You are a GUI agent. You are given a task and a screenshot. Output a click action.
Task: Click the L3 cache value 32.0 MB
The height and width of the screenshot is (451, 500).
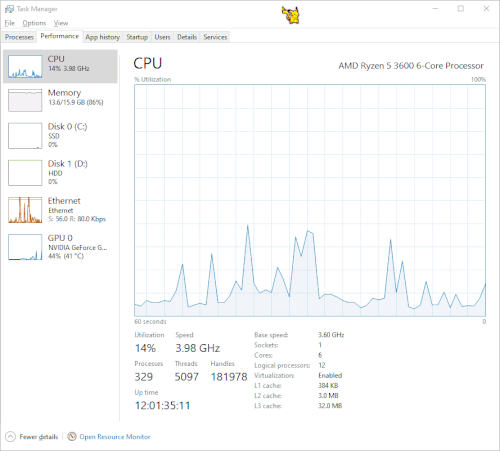(330, 406)
